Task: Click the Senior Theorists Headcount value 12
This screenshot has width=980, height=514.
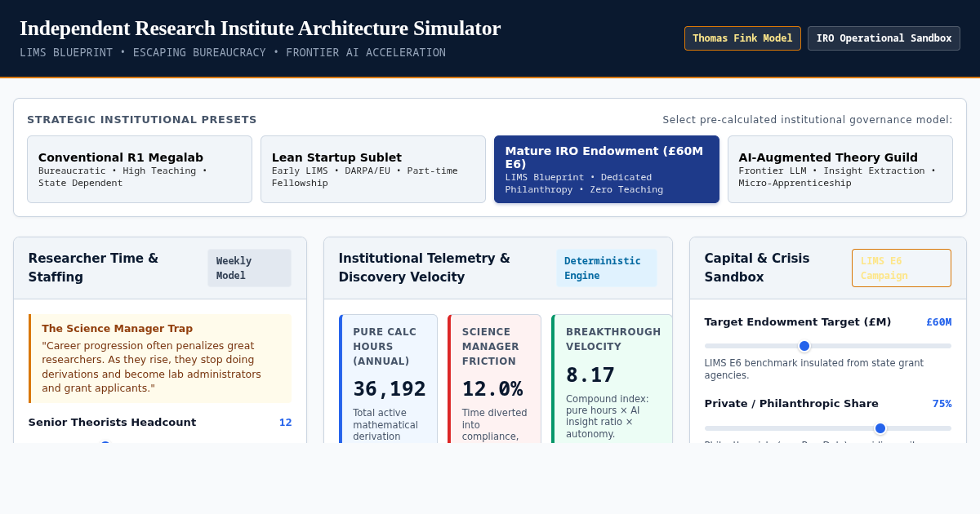Action: pos(285,423)
